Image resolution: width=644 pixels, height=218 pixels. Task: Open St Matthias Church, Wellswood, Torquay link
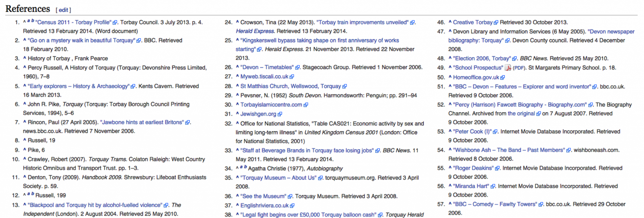tap(291, 86)
